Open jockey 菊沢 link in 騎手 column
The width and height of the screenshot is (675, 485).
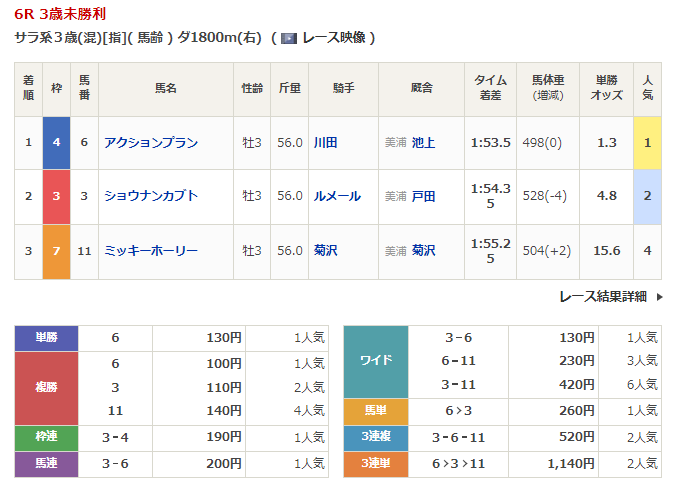pos(325,251)
